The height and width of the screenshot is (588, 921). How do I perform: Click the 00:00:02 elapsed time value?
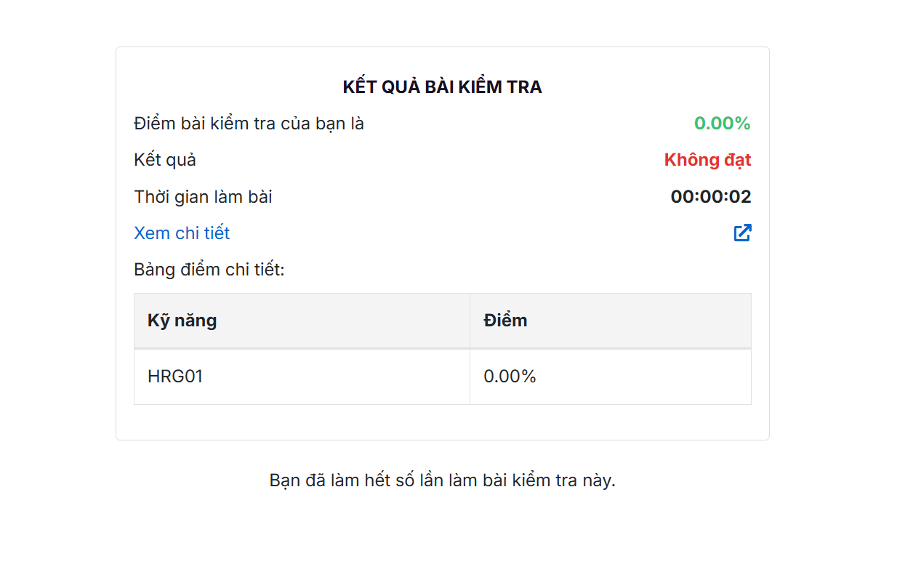pos(710,197)
